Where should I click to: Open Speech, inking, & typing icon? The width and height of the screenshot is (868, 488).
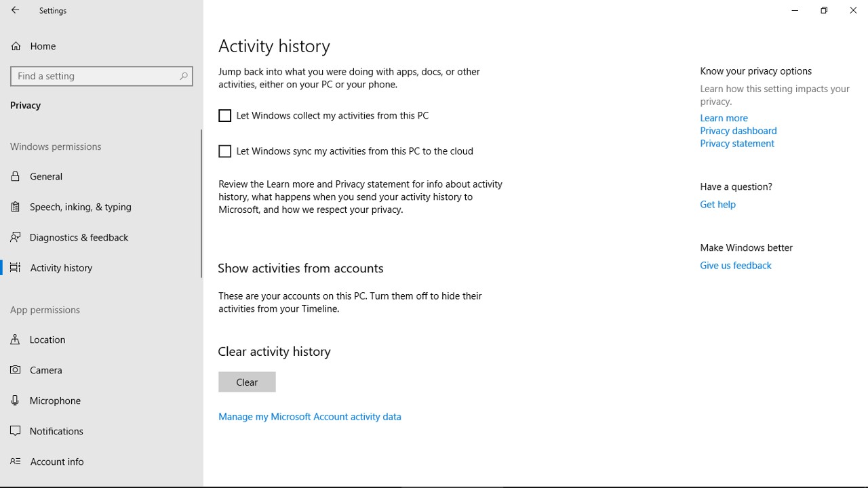(16, 207)
